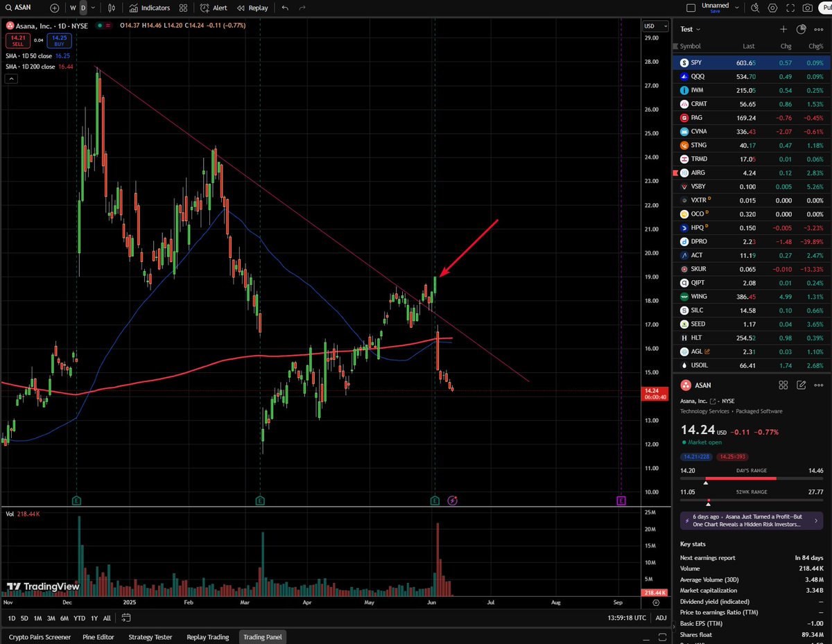Take a chart snapshot with the camera
The height and width of the screenshot is (644, 832).
807,8
